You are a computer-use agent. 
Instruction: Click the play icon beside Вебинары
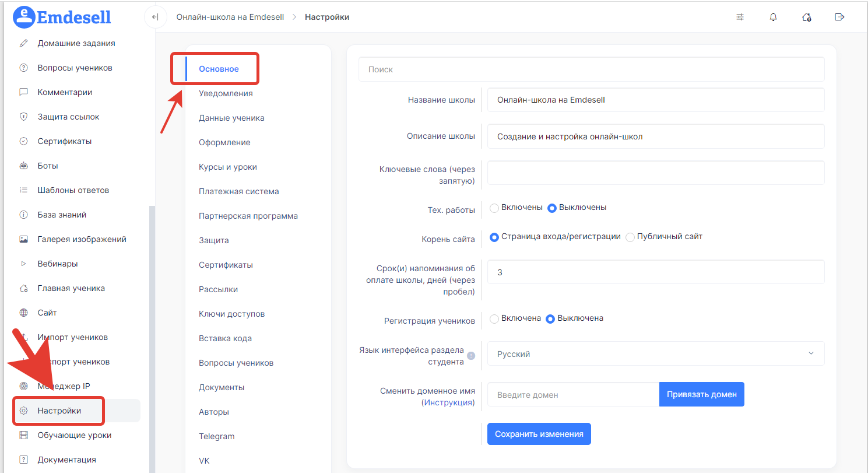(x=24, y=264)
